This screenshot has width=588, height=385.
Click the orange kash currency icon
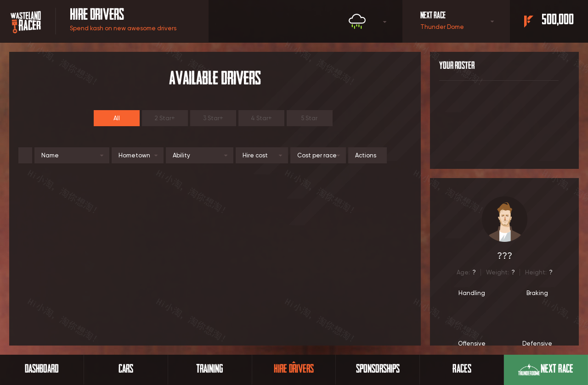click(528, 21)
